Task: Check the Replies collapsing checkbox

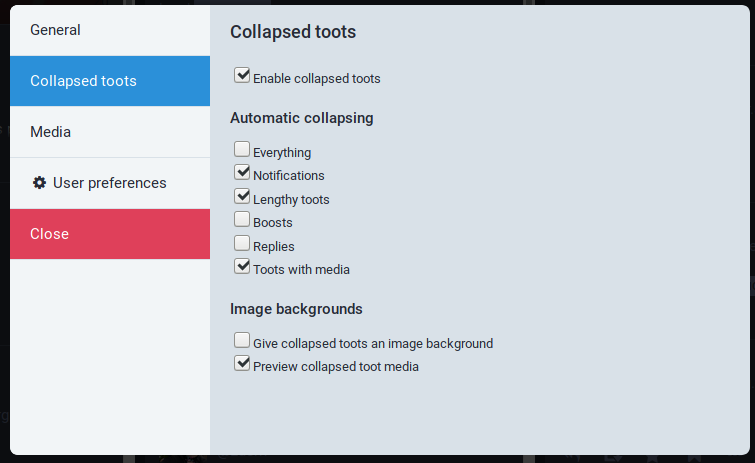Action: click(242, 243)
